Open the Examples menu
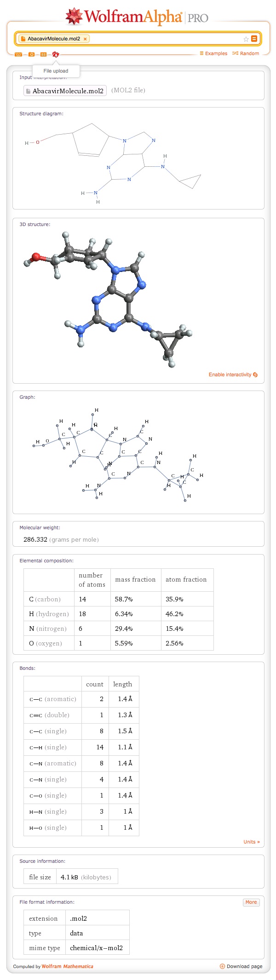 213,53
